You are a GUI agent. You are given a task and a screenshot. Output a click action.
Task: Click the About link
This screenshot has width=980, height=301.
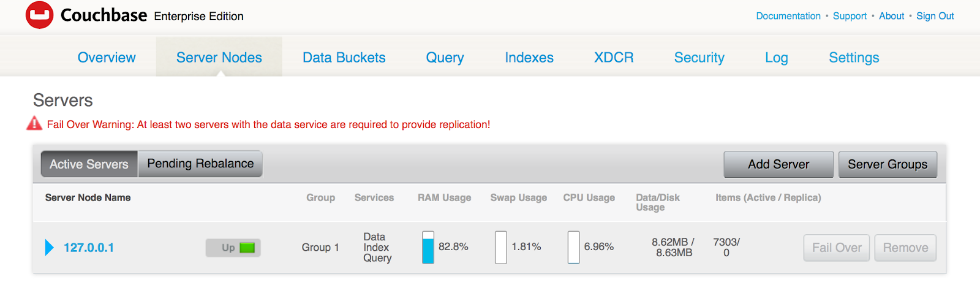pos(891,16)
